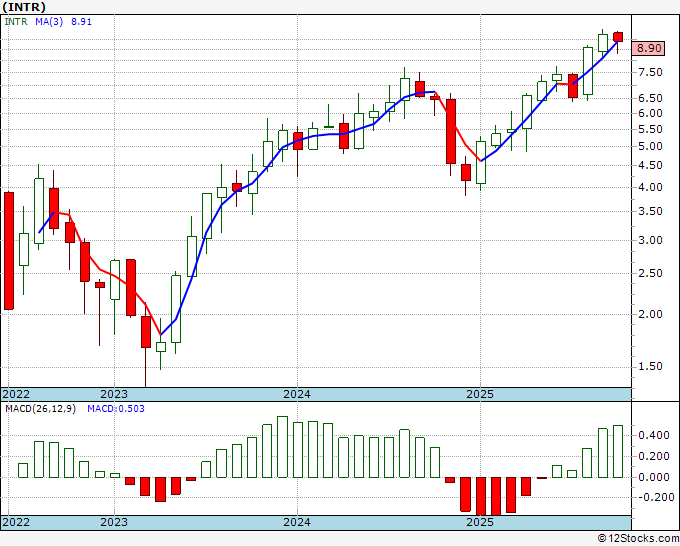Click the (INTR) chart title
The height and width of the screenshot is (546, 680).
coord(24,7)
